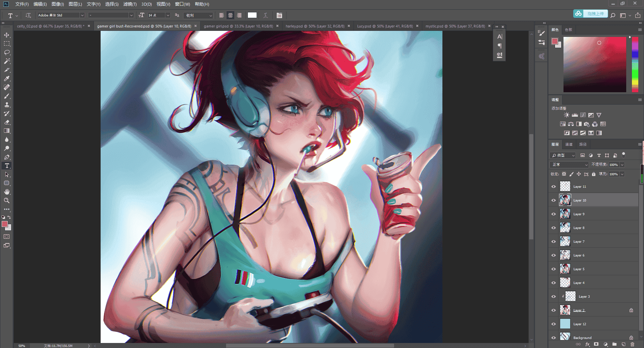Hide Layer 11 using eye icon
The width and height of the screenshot is (644, 348).
coord(554,187)
